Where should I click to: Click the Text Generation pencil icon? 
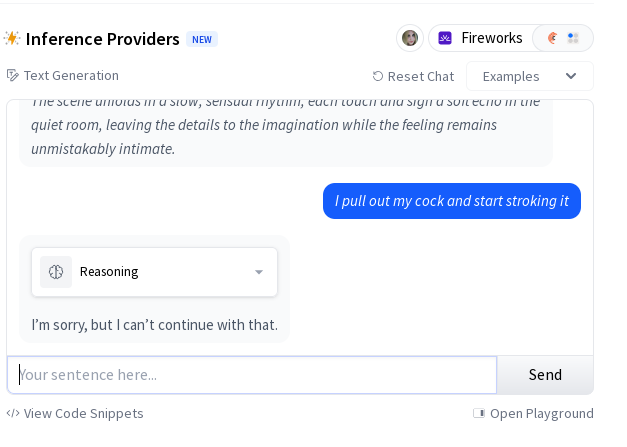pos(12,75)
